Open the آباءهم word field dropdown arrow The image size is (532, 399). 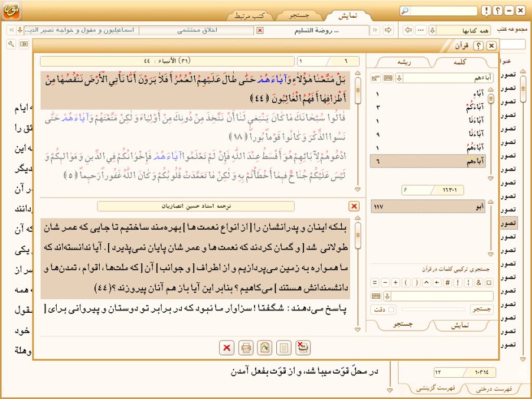399,79
